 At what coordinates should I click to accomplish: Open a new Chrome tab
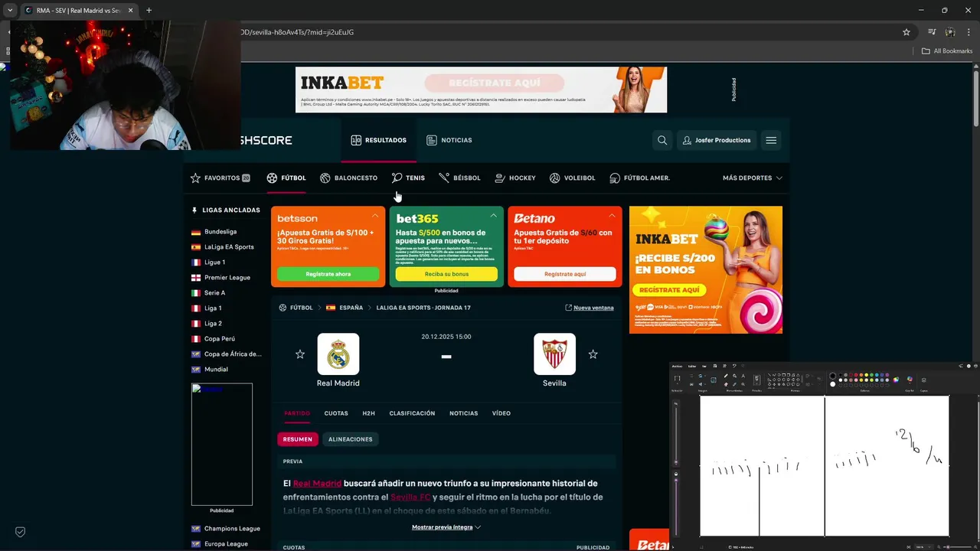[x=149, y=10]
